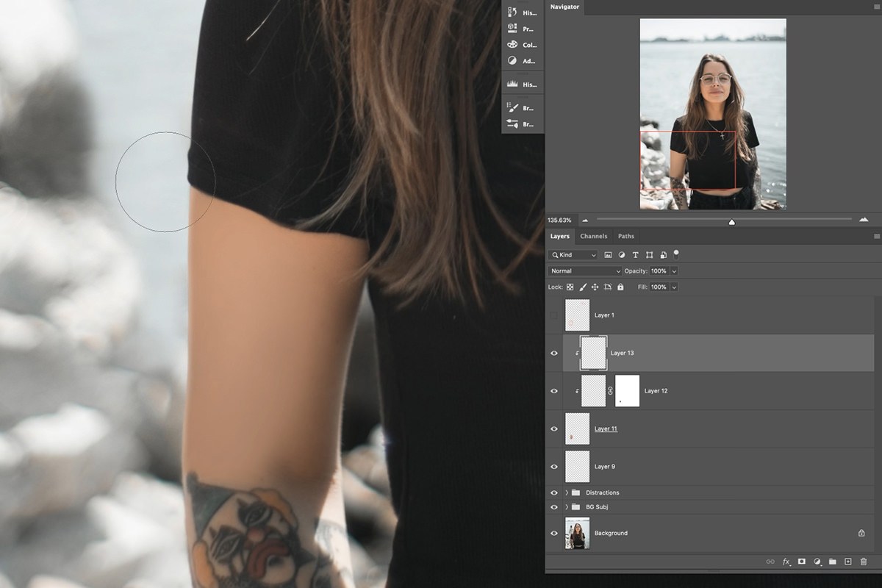Viewport: 882px width, 588px height.
Task: Expand the BG Subj group
Action: pyautogui.click(x=567, y=507)
